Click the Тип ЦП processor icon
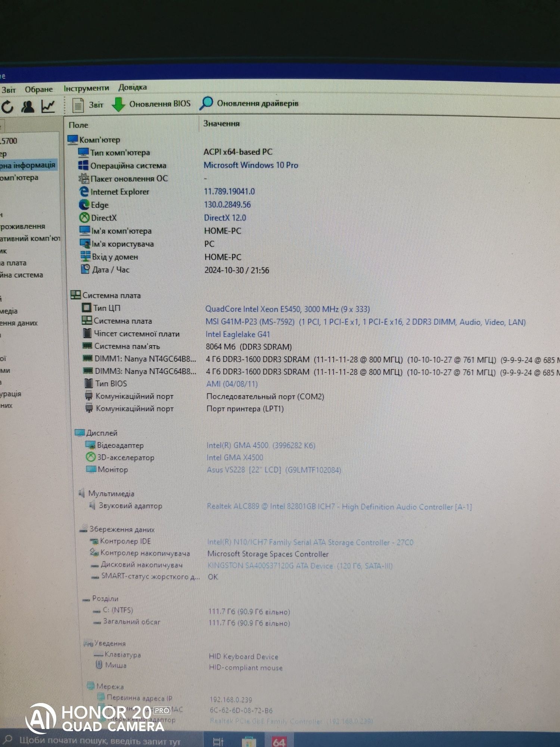Image resolution: width=560 pixels, height=747 pixels. click(x=86, y=308)
